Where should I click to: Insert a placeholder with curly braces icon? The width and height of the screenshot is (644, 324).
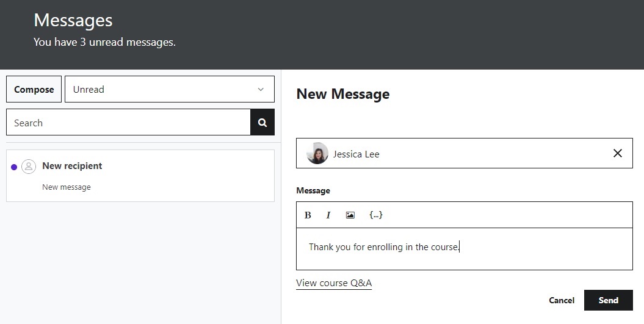coord(376,215)
